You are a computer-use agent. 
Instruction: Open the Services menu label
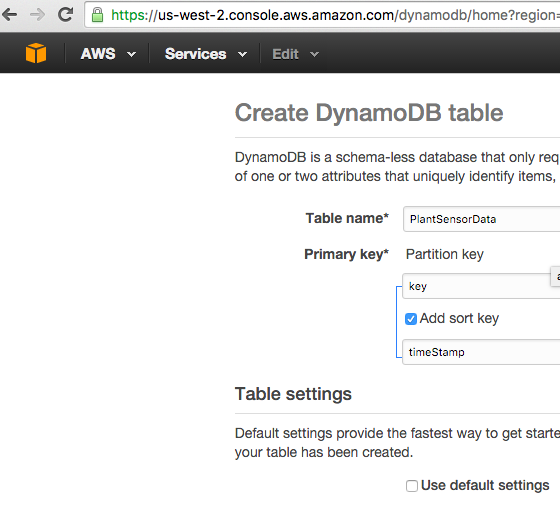[195, 54]
